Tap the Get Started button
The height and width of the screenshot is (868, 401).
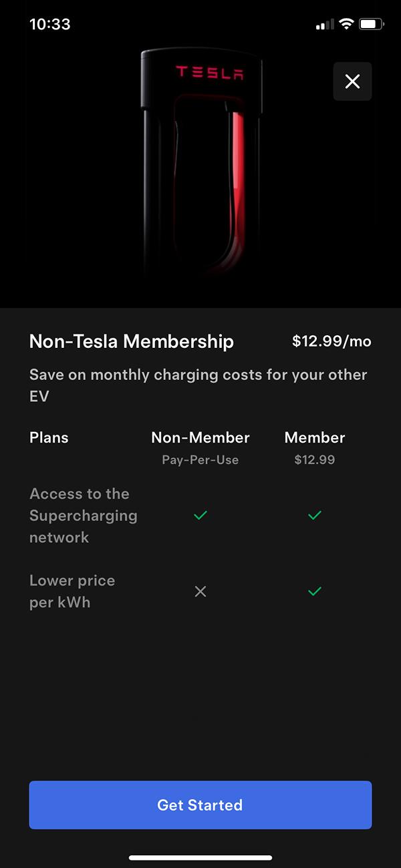[x=200, y=805]
